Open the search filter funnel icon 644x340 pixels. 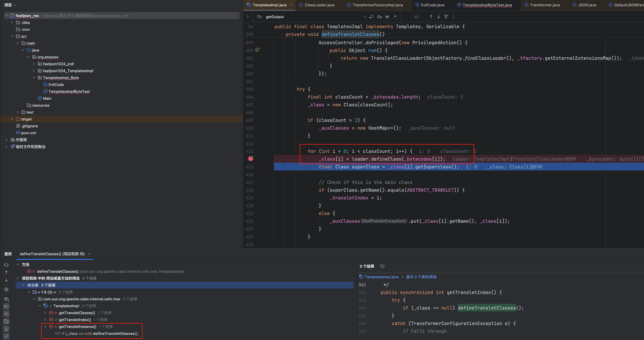pyautogui.click(x=446, y=17)
